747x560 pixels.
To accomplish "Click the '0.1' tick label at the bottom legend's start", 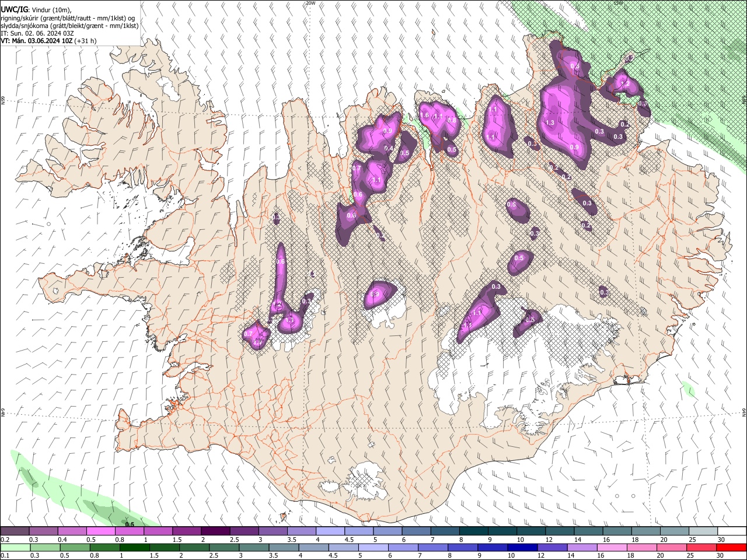I will coord(5,555).
